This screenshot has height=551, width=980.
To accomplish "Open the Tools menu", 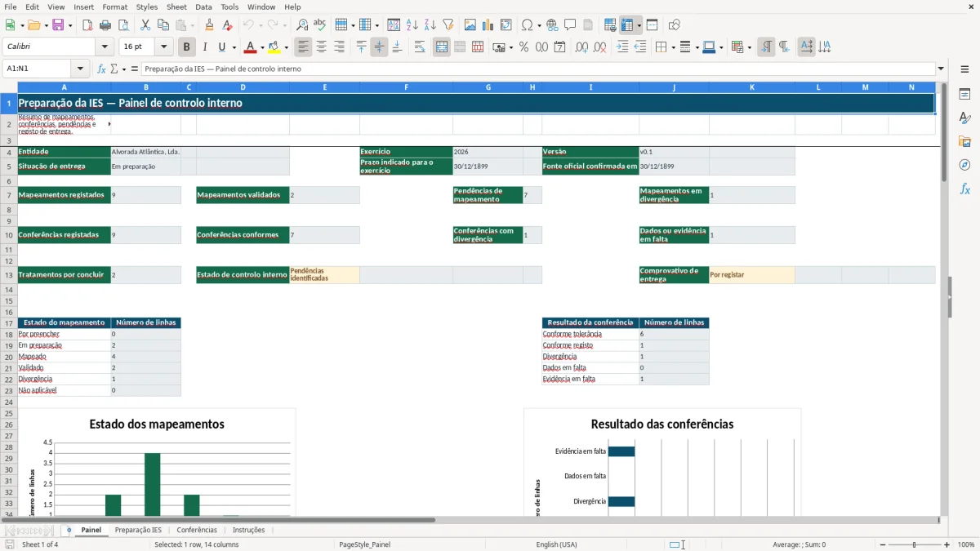I will [x=229, y=7].
